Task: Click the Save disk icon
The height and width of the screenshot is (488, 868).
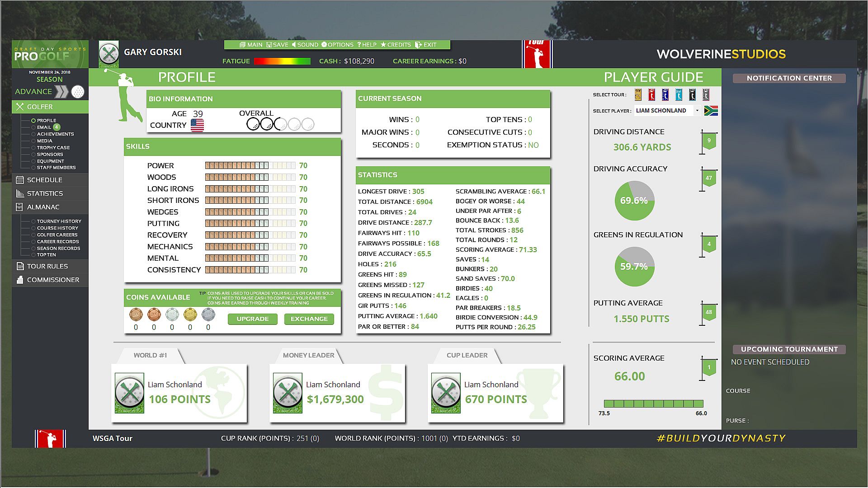Action: coord(269,45)
